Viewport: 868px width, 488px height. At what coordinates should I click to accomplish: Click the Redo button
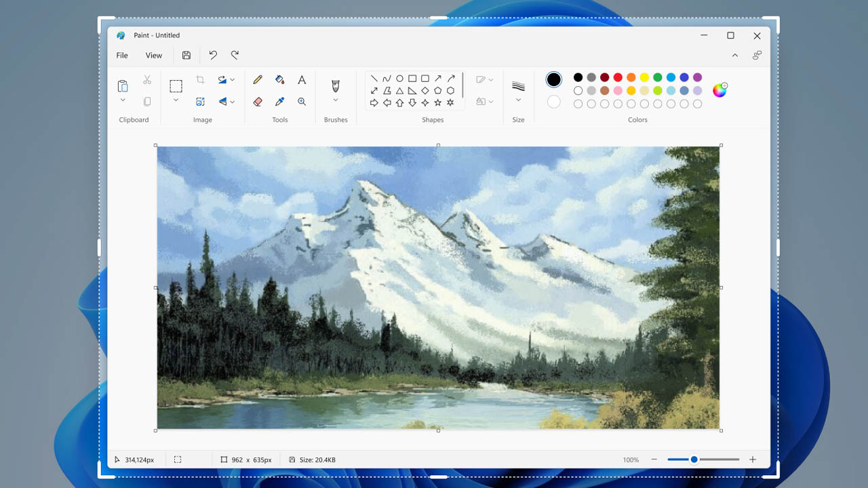235,55
